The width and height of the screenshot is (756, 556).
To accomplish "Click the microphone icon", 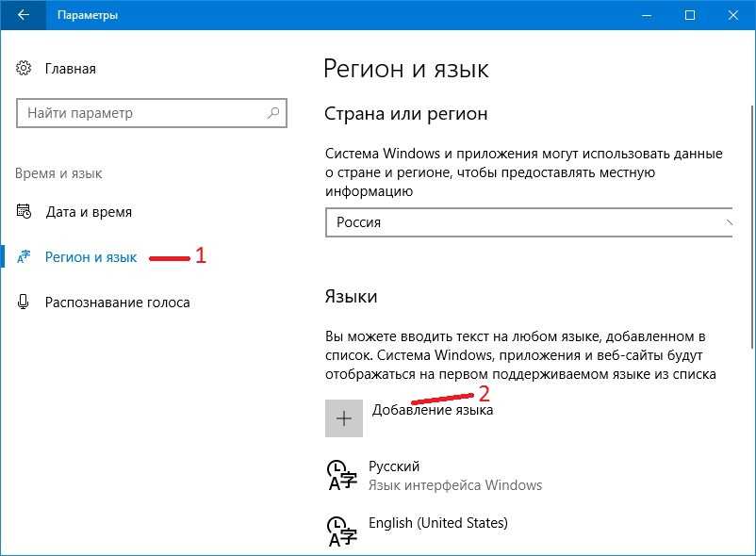I will coord(24,303).
